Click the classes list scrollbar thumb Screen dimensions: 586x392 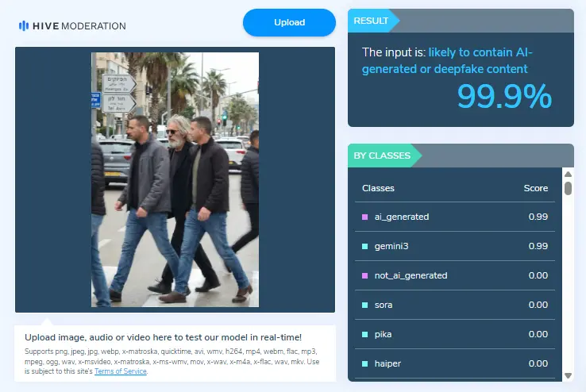click(568, 188)
